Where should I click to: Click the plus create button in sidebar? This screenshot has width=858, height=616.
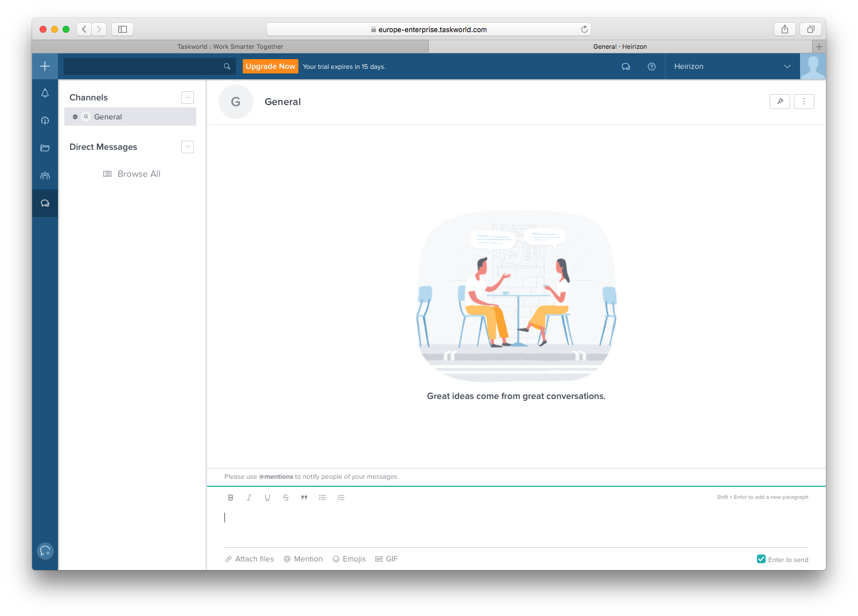point(45,66)
